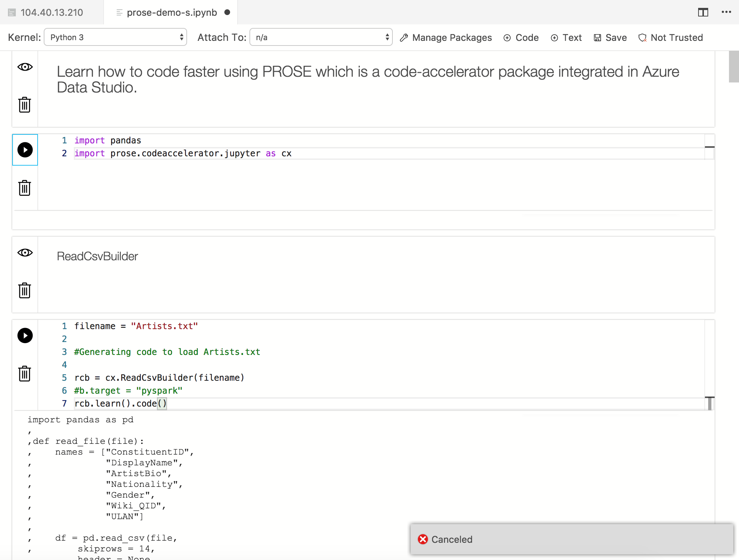This screenshot has height=560, width=739.
Task: Switch to the prose-demo-s.ipynb tab
Action: coord(172,12)
